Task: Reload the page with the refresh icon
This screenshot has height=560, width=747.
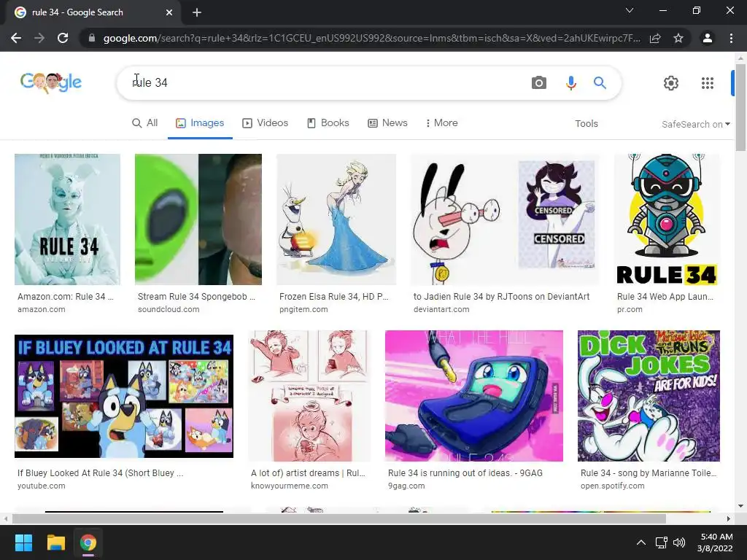Action: 63,38
